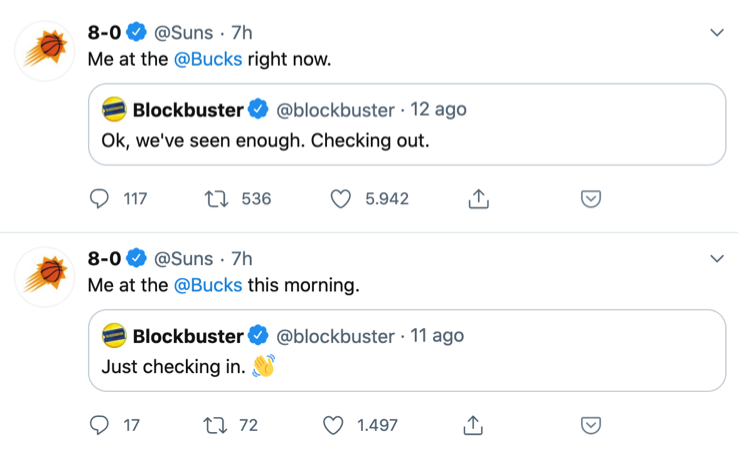Share the first Suns tweet
Viewport: 738px width, 462px height.
(479, 199)
